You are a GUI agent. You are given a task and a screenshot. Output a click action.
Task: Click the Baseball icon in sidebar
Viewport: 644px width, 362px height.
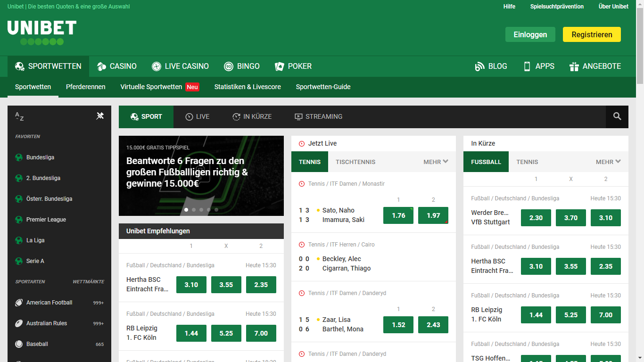19,344
